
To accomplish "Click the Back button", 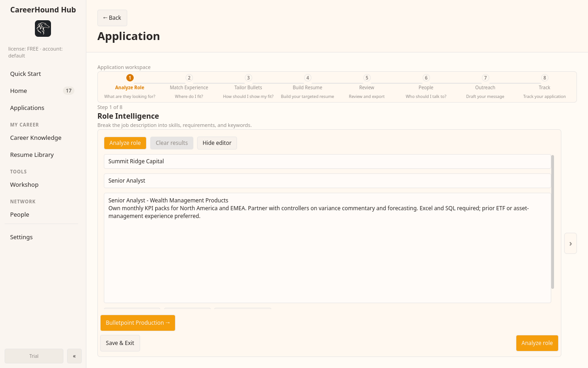I will [112, 18].
